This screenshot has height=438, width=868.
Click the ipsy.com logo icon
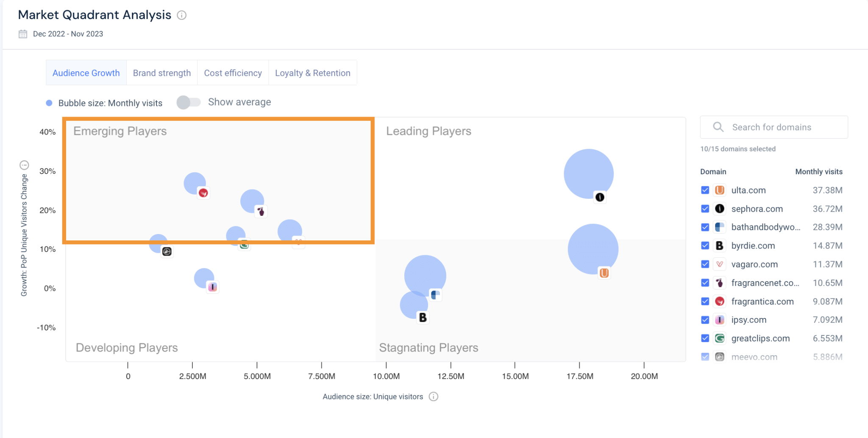coord(719,320)
